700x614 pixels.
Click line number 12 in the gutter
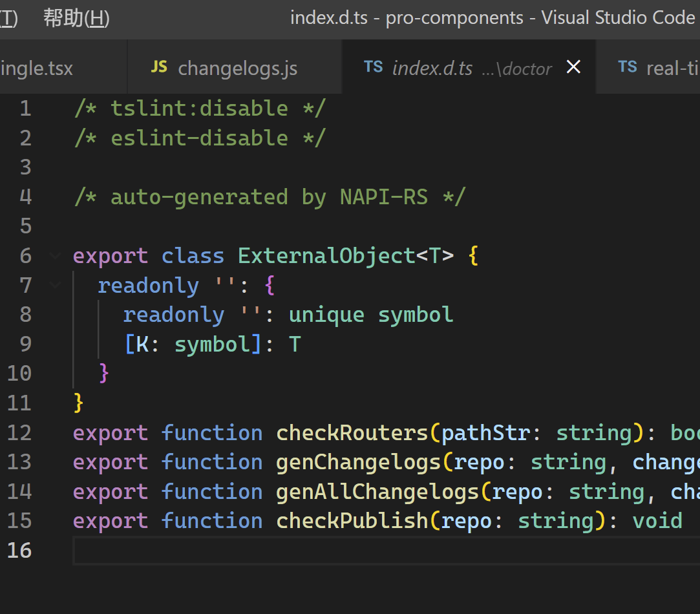point(19,432)
